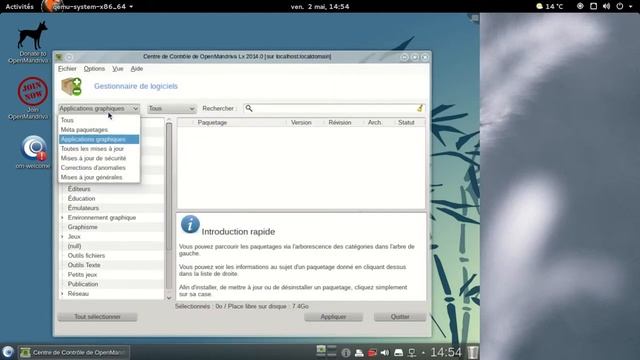Viewport: 640px width, 360px height.
Task: Open the Join OpenMandriva desktop icon
Action: tap(32, 98)
